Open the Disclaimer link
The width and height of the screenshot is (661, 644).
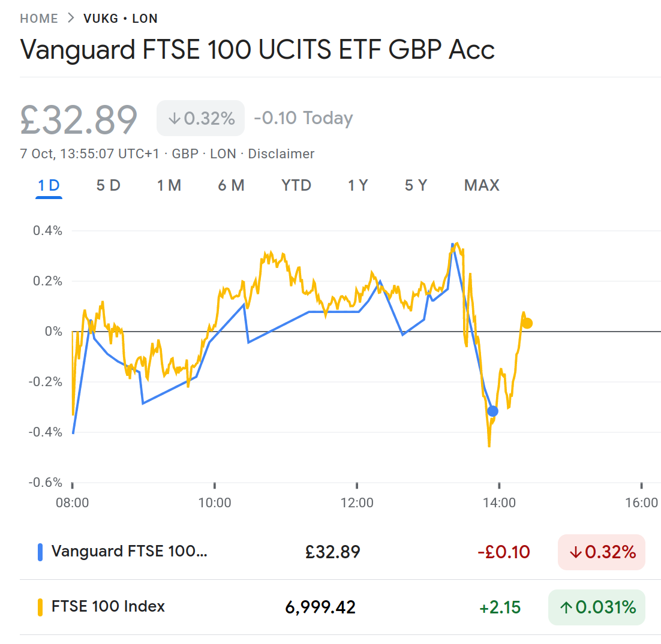[281, 154]
